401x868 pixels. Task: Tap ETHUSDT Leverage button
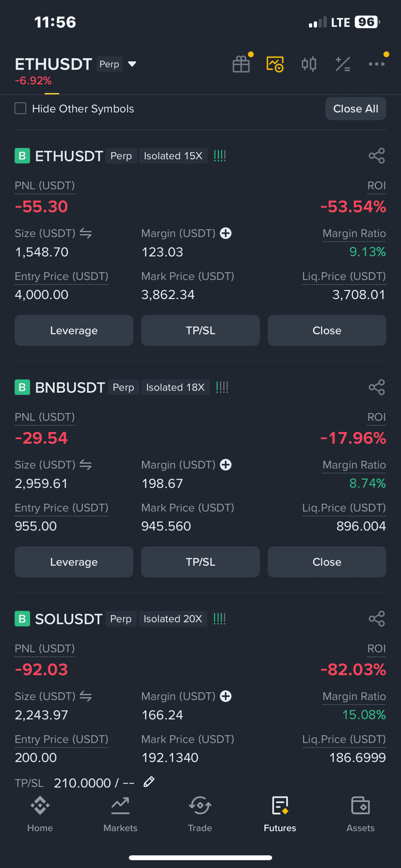[x=74, y=330]
